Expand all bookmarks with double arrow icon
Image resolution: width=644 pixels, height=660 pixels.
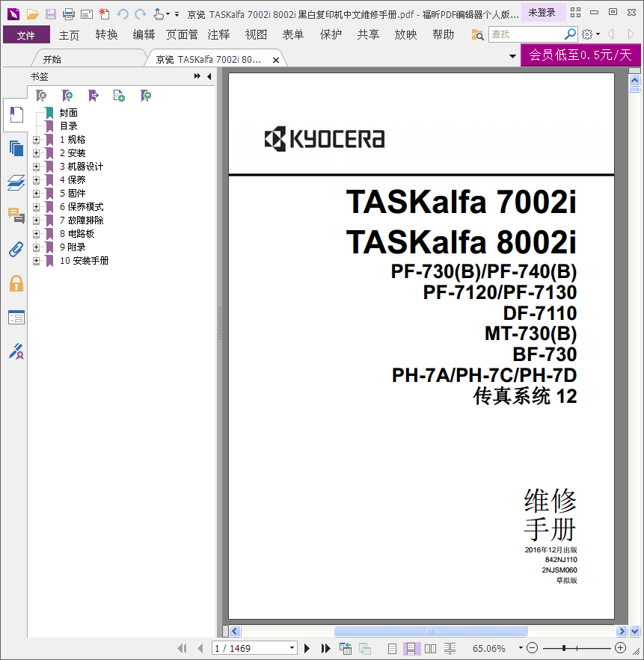coord(197,76)
